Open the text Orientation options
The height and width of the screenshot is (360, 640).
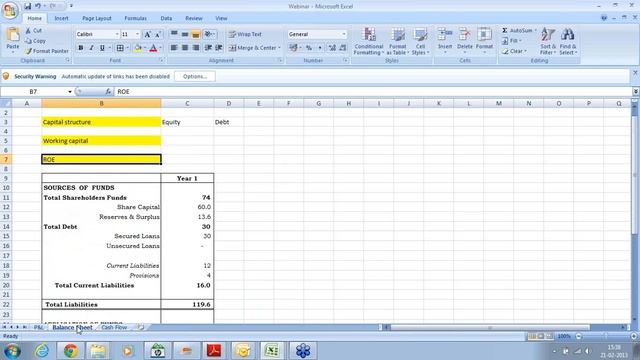[209, 34]
